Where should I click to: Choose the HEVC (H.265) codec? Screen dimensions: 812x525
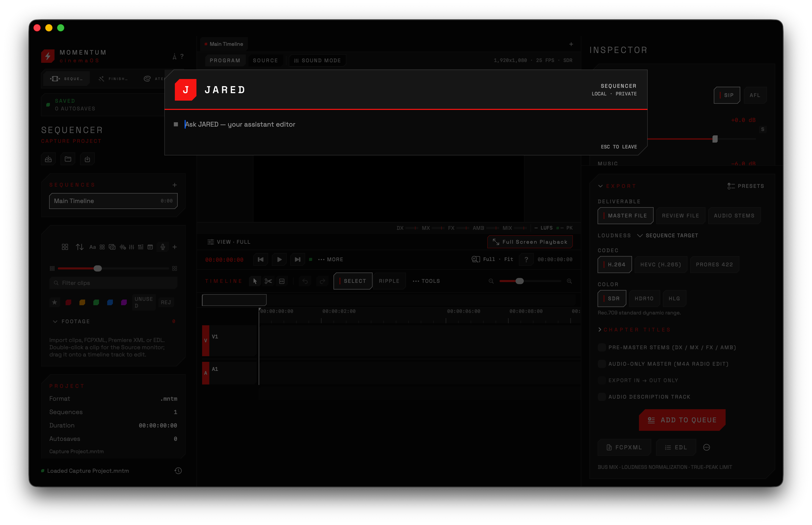661,265
